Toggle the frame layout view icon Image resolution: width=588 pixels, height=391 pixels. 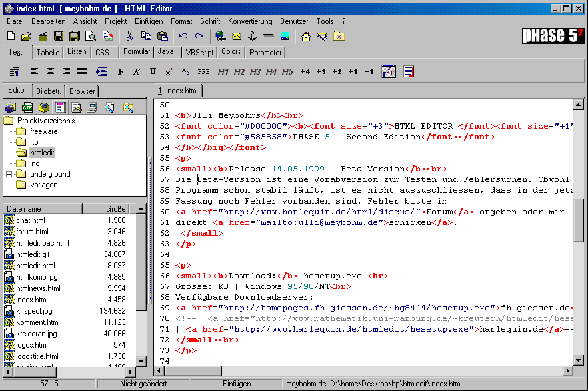61,107
